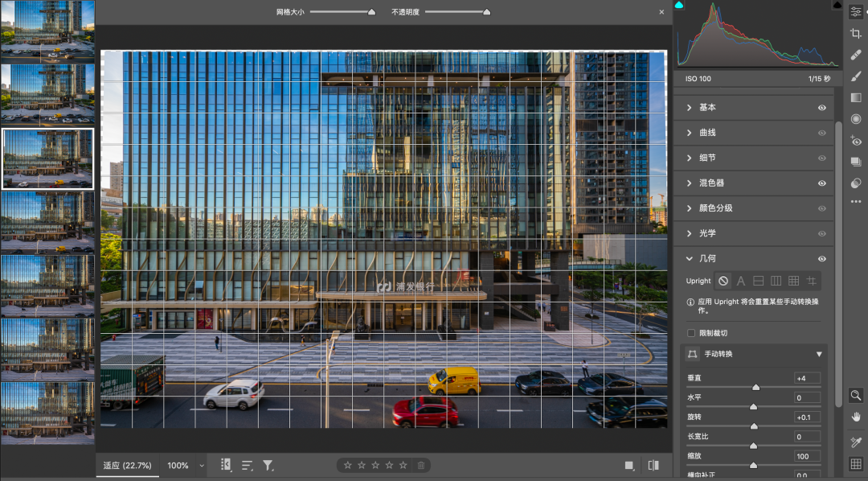Click the Upright Auto (A) icon
Screen dimensions: 868x481
click(x=741, y=281)
